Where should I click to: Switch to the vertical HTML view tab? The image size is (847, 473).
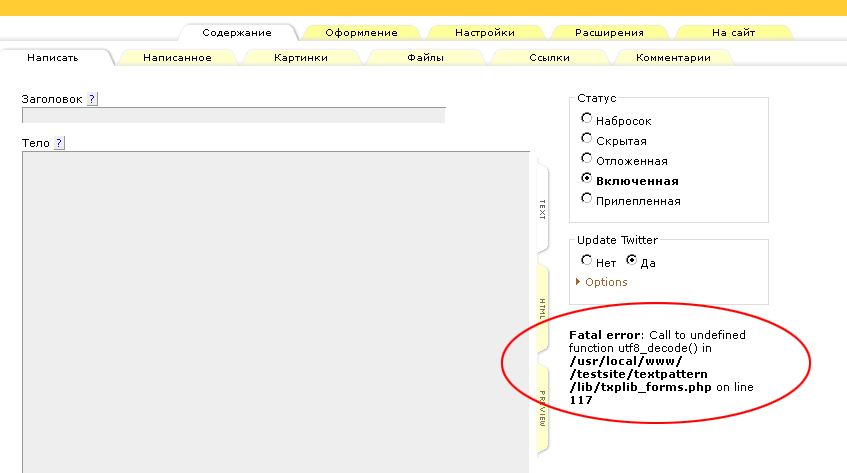pyautogui.click(x=542, y=309)
